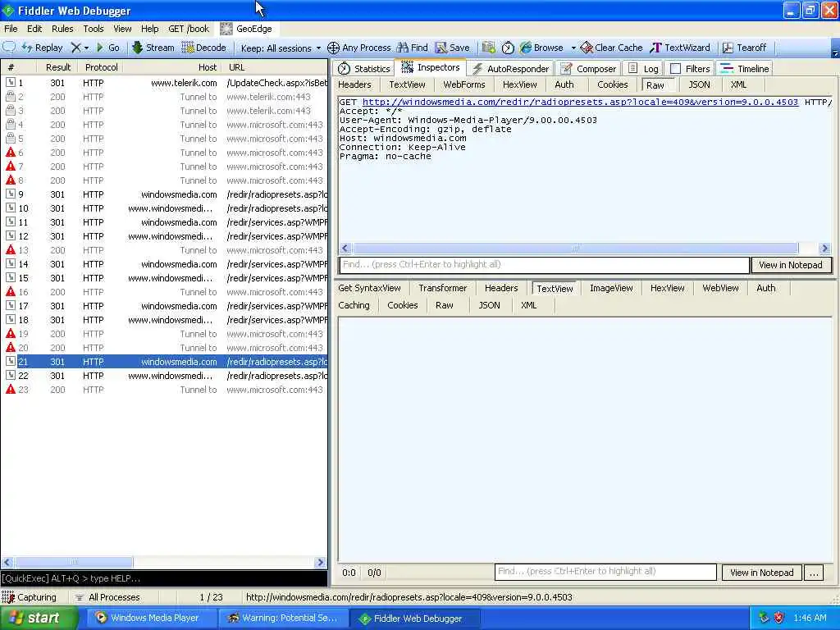Image resolution: width=840 pixels, height=630 pixels.
Task: Select response Transformer tab
Action: point(442,288)
